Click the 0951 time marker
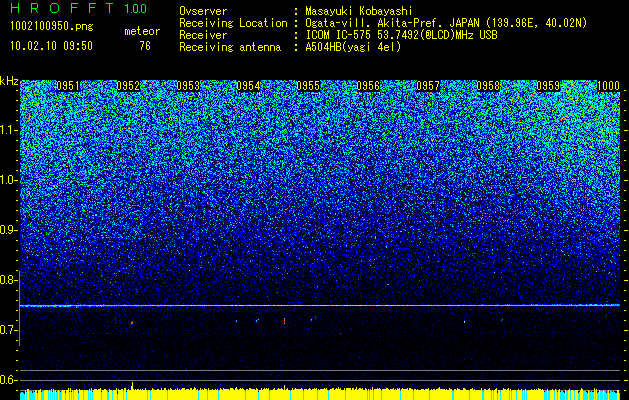 coord(68,86)
